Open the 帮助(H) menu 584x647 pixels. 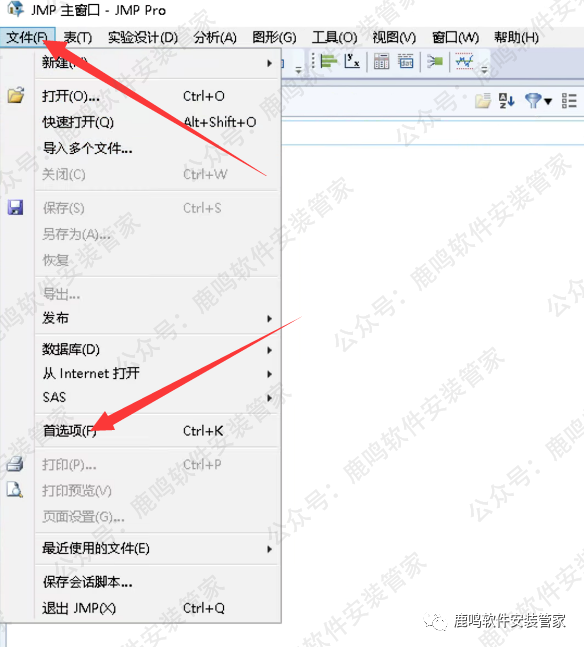tap(516, 38)
